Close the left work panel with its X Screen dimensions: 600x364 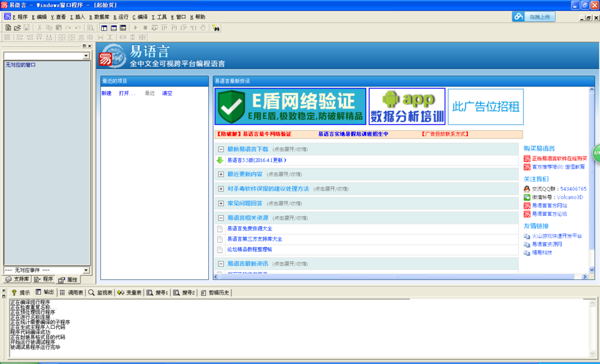(x=90, y=46)
